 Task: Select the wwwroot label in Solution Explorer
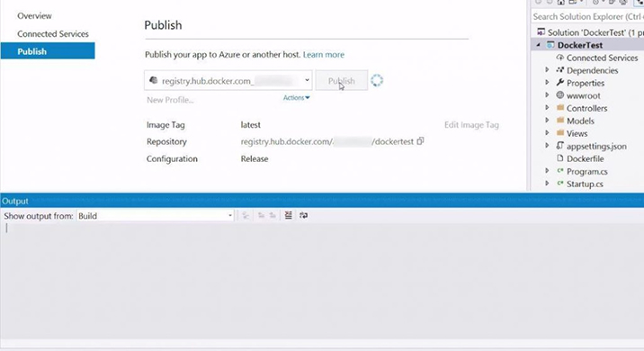tap(583, 95)
